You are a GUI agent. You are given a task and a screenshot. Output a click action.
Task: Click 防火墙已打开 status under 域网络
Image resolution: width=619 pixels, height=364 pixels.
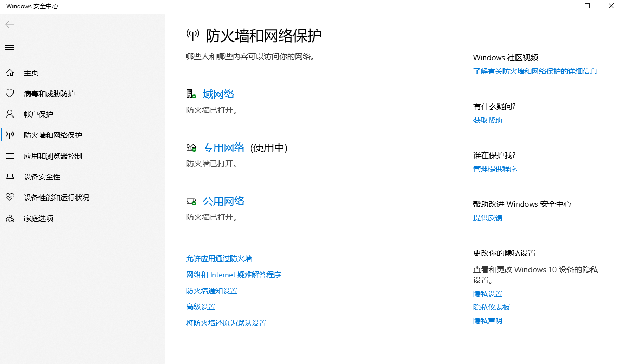212,110
